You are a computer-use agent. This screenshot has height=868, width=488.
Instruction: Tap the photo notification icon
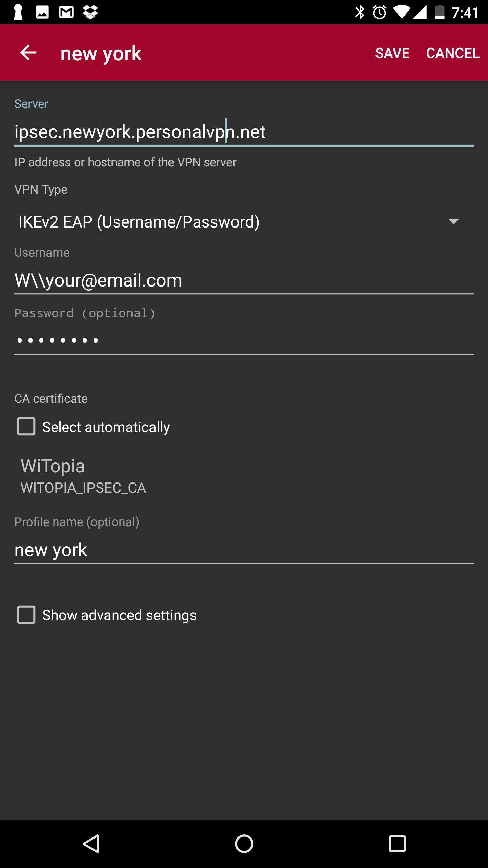(x=42, y=13)
